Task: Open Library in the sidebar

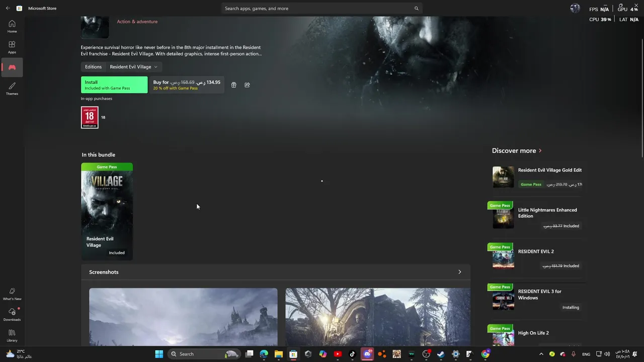Action: click(12, 335)
